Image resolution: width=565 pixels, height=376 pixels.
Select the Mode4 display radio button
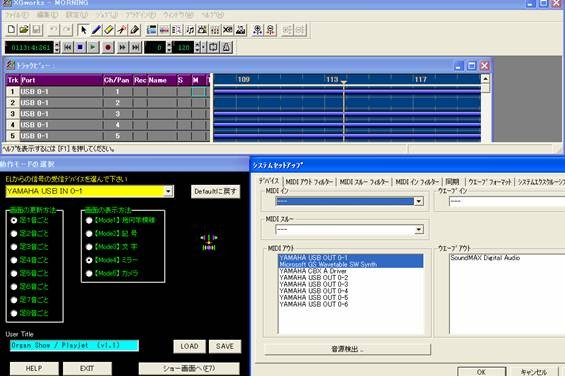(89, 260)
